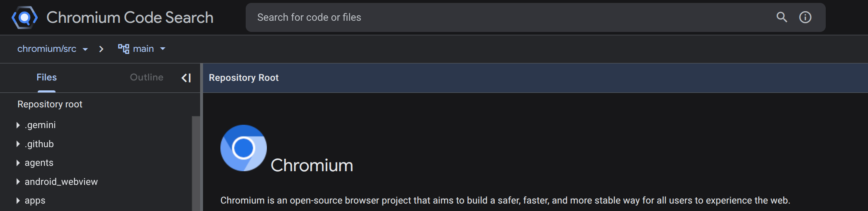Collapse the file tree side panel
This screenshot has width=868, height=211.
click(186, 78)
